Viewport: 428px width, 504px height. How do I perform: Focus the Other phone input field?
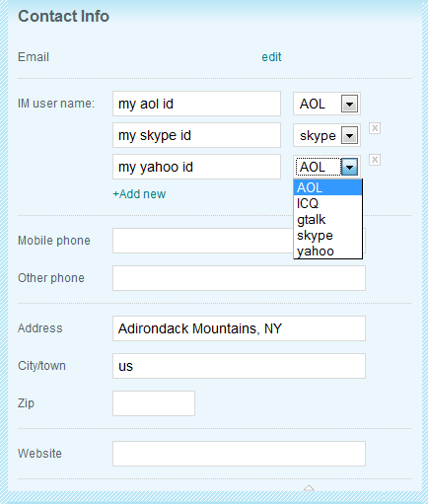point(239,278)
